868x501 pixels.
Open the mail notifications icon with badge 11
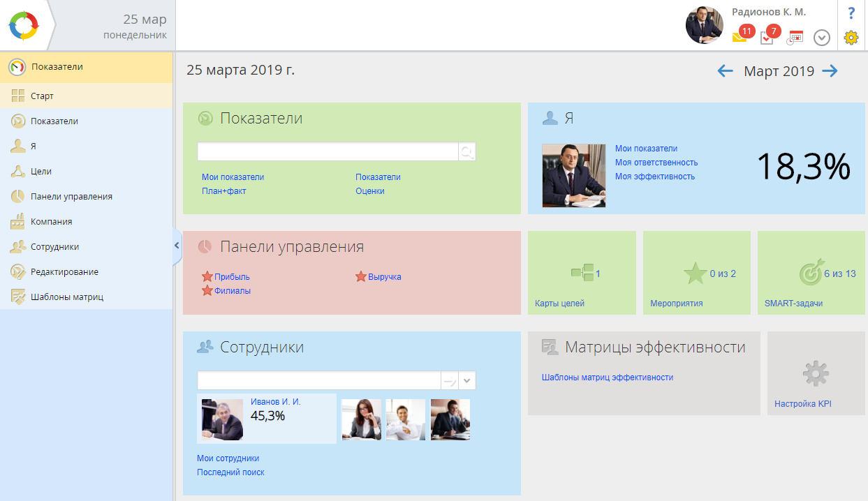pos(740,37)
